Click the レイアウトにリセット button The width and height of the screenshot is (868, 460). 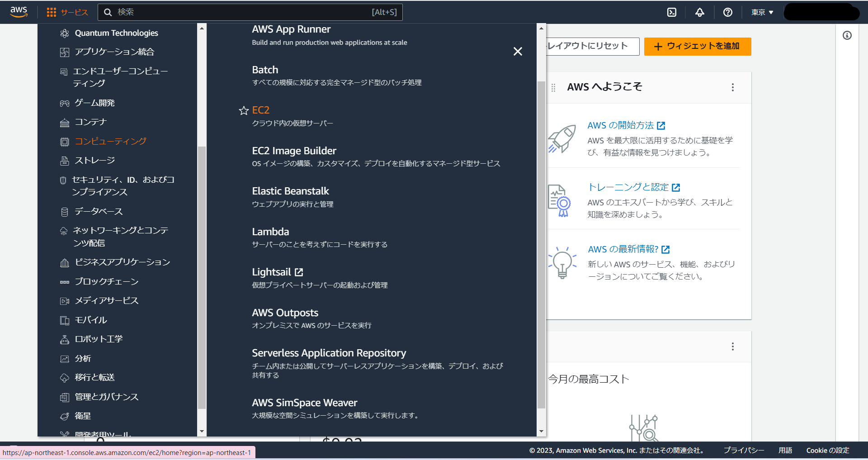[592, 47]
